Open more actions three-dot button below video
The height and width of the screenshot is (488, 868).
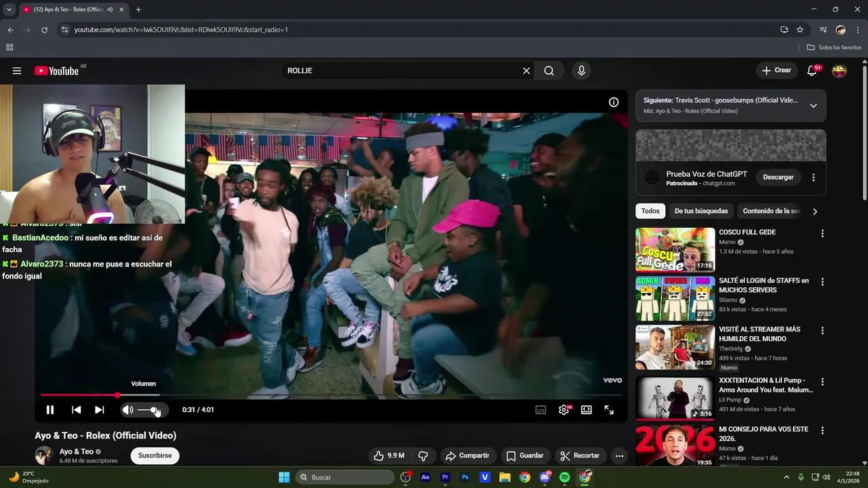(619, 455)
